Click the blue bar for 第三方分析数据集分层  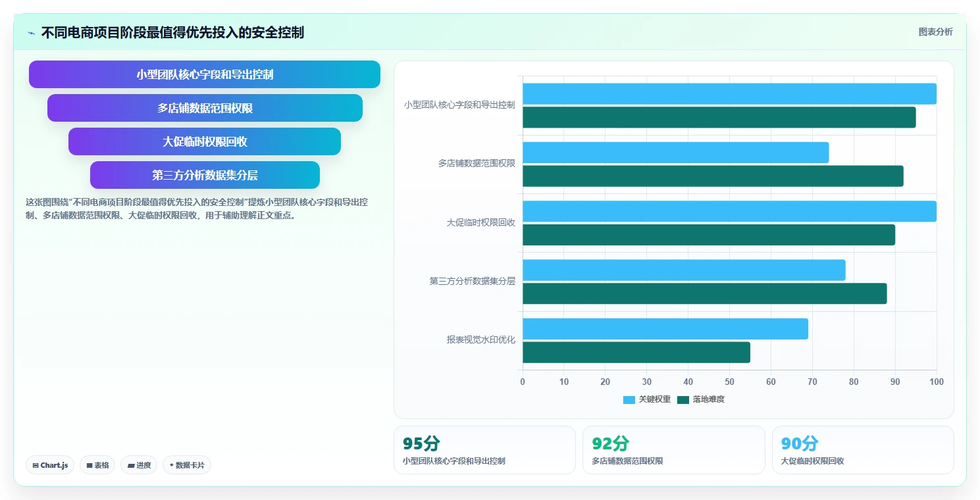coord(684,270)
